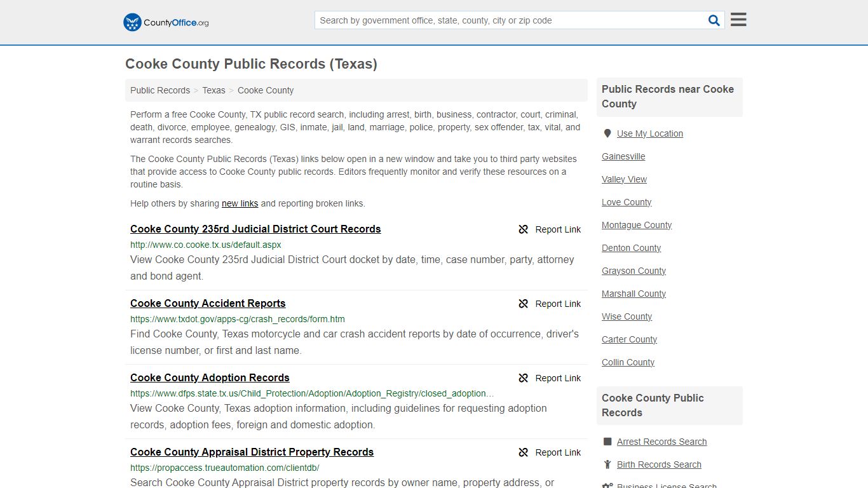868x488 pixels.
Task: Select Denton County from nearby list
Action: pos(631,248)
